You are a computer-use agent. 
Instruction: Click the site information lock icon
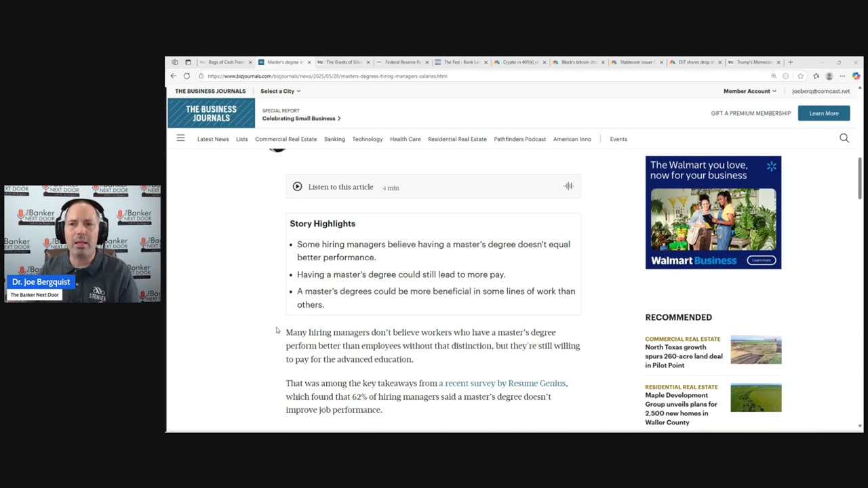pos(201,76)
